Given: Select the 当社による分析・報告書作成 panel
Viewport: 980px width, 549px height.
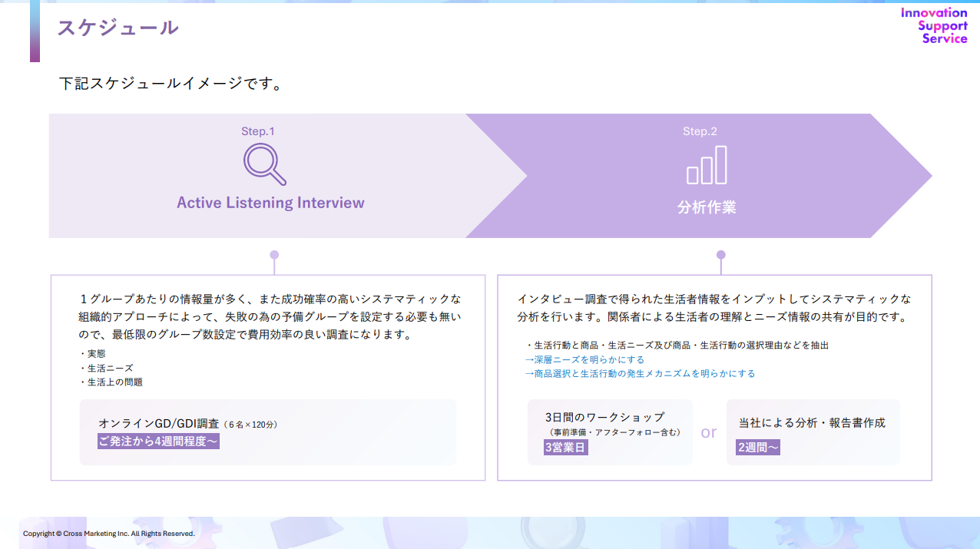Looking at the screenshot, I should 812,432.
